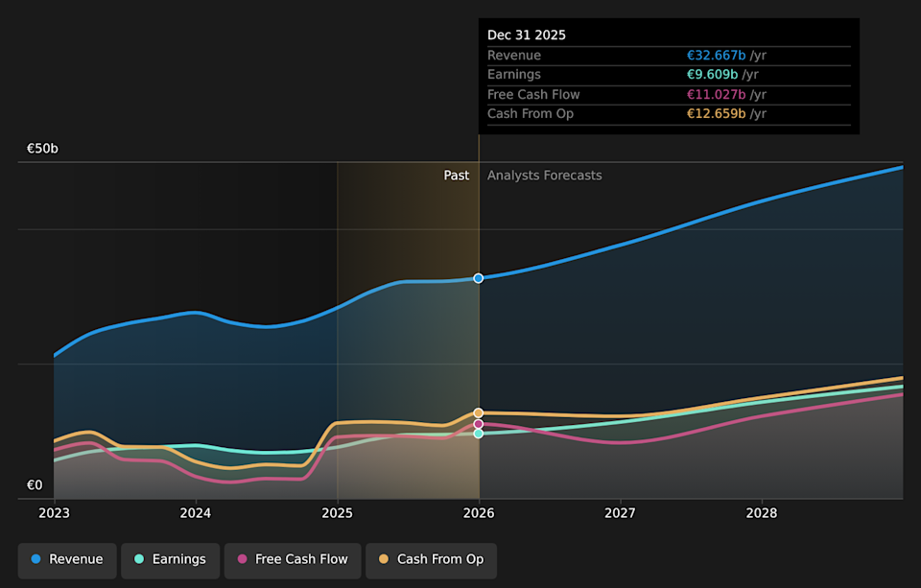Click the teal Earnings marker at 2026
This screenshot has height=588, width=921.
coord(479,434)
